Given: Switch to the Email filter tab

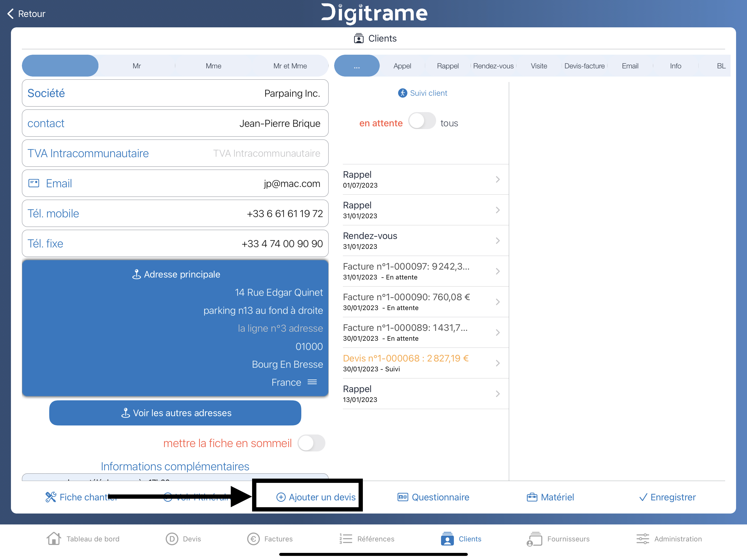Looking at the screenshot, I should click(630, 66).
